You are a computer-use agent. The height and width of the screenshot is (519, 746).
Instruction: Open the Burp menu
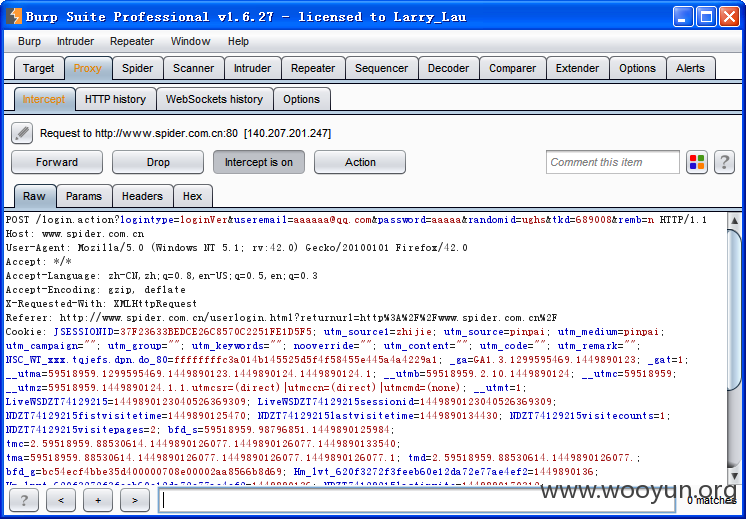pos(29,41)
